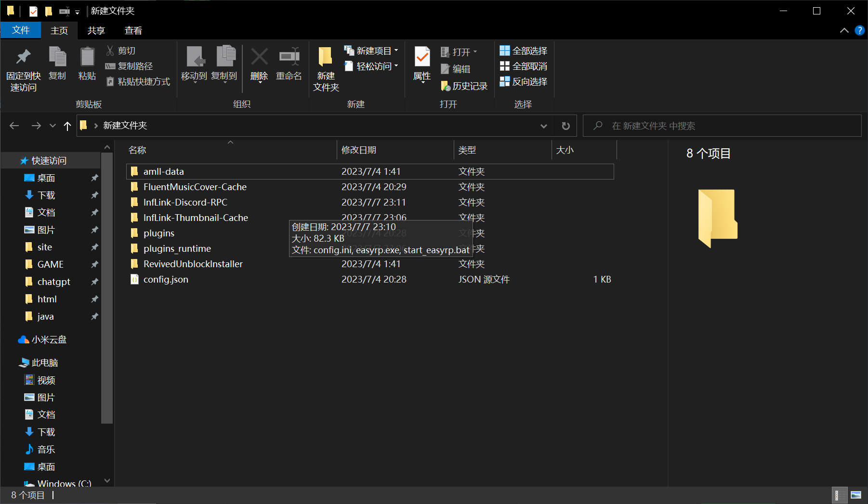Screen dimensions: 868x504
Task: Click the address bar folder path
Action: point(125,126)
